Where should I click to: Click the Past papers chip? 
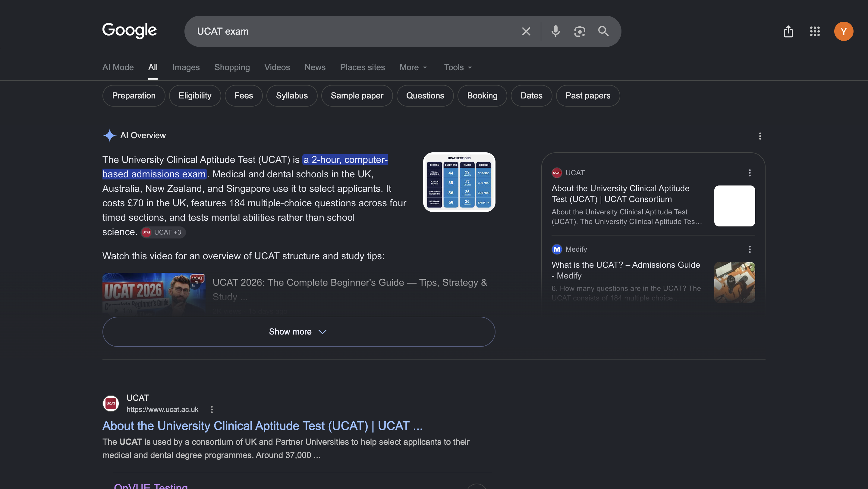[x=588, y=95]
